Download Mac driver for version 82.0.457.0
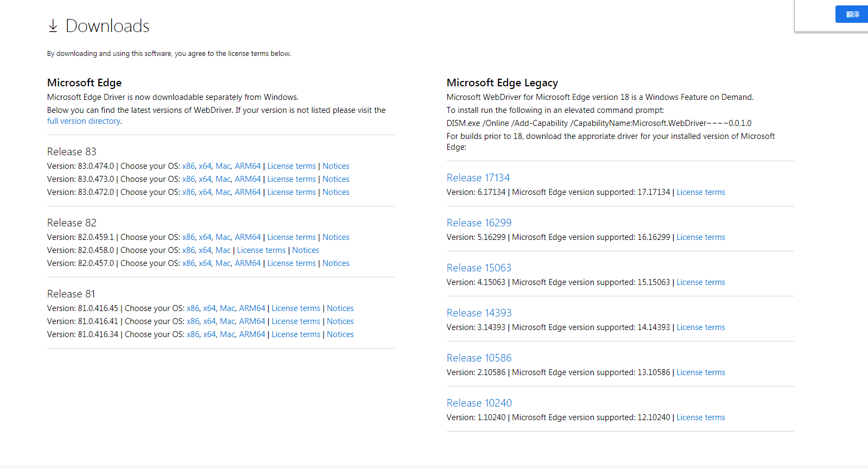 click(223, 263)
